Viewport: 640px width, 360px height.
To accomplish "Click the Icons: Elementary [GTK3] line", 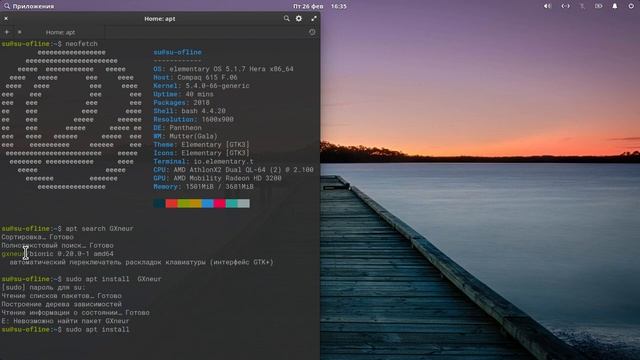I will [x=201, y=153].
